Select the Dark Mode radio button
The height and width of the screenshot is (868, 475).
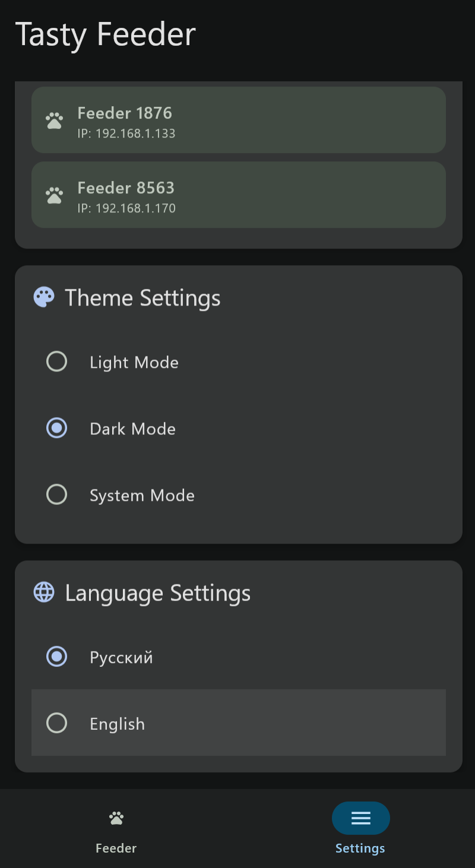tap(57, 428)
